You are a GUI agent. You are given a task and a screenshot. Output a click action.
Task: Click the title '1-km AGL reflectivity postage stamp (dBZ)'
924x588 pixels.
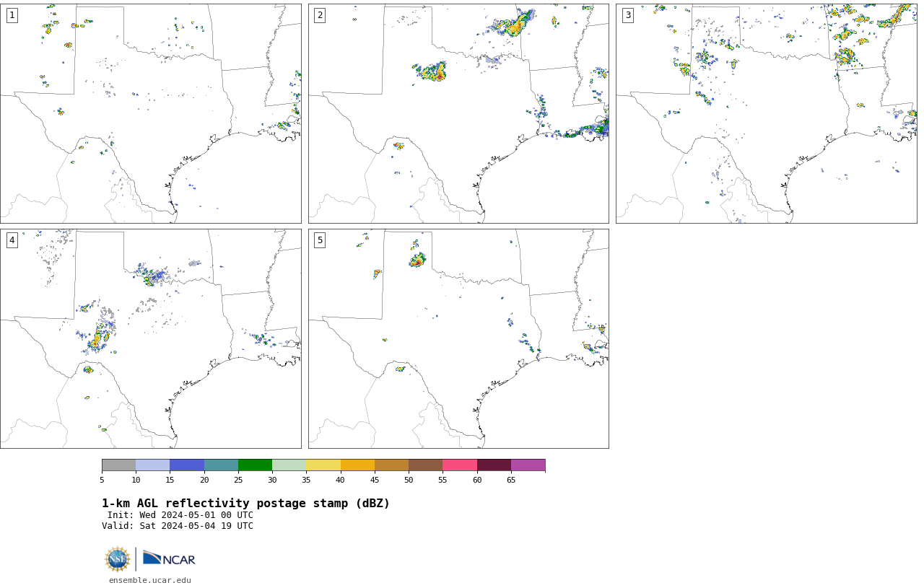click(x=245, y=504)
